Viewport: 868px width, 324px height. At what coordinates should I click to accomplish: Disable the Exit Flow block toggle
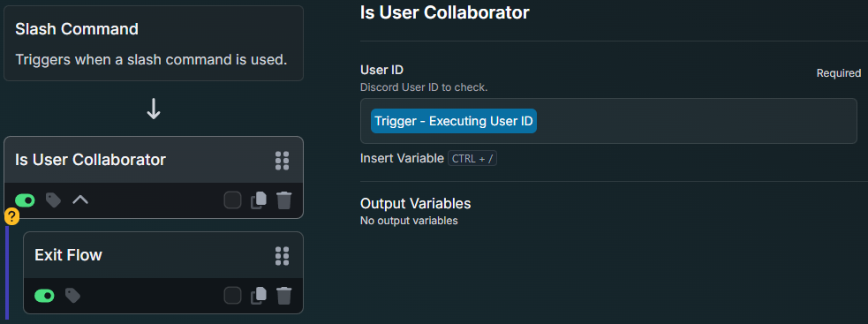[x=44, y=295]
